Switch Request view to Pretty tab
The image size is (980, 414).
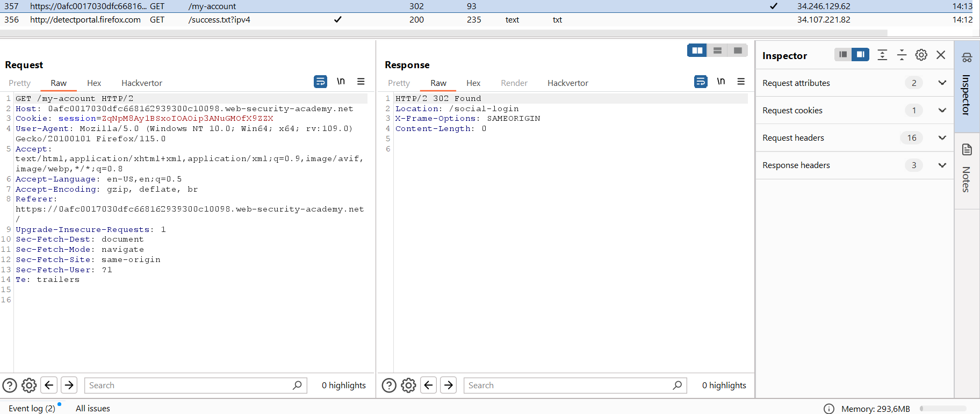(20, 83)
